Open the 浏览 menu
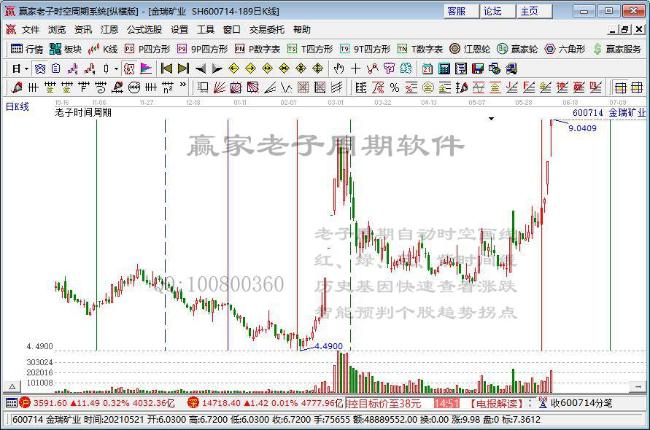Viewport: 650px width, 430px height. point(57,29)
